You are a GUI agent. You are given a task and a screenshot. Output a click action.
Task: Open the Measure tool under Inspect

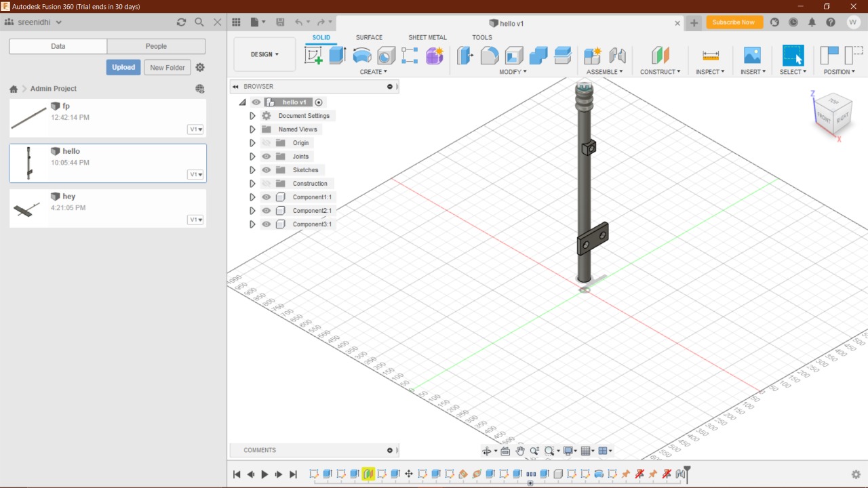tap(710, 56)
